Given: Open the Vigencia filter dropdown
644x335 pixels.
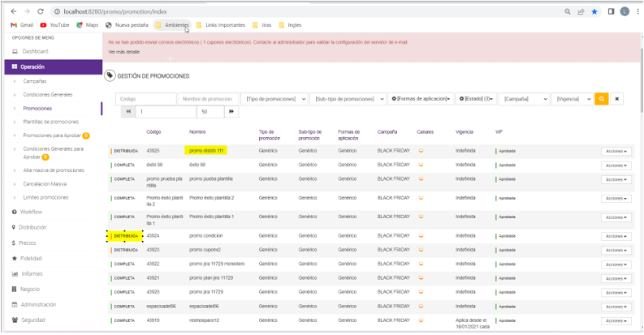Looking at the screenshot, I should pos(571,99).
